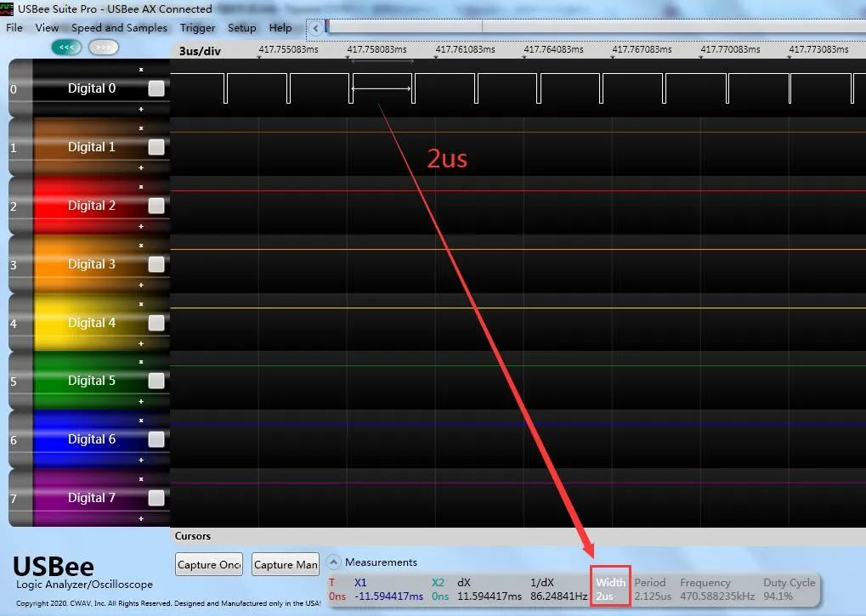Open the Setup menu
Image resolution: width=866 pixels, height=616 pixels.
click(x=242, y=27)
